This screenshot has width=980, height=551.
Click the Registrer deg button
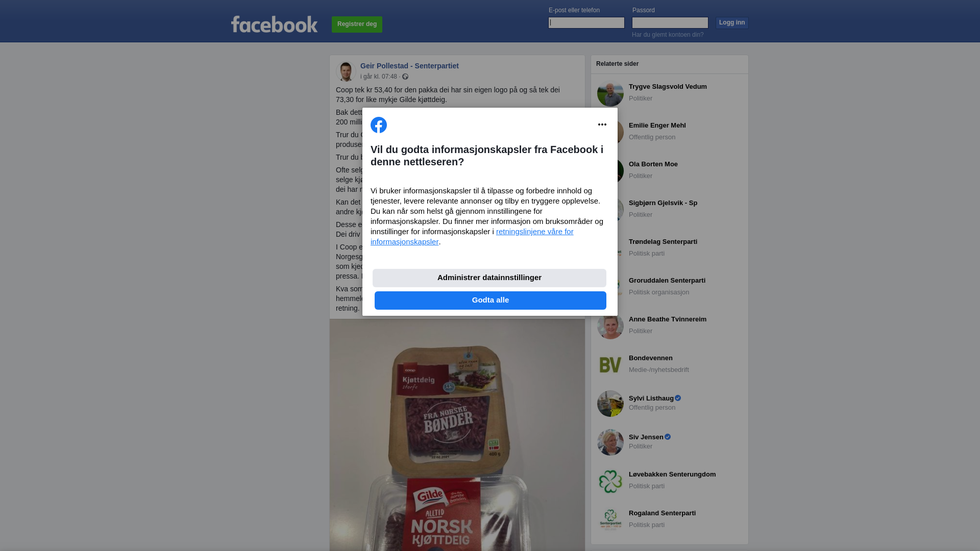[x=357, y=24]
